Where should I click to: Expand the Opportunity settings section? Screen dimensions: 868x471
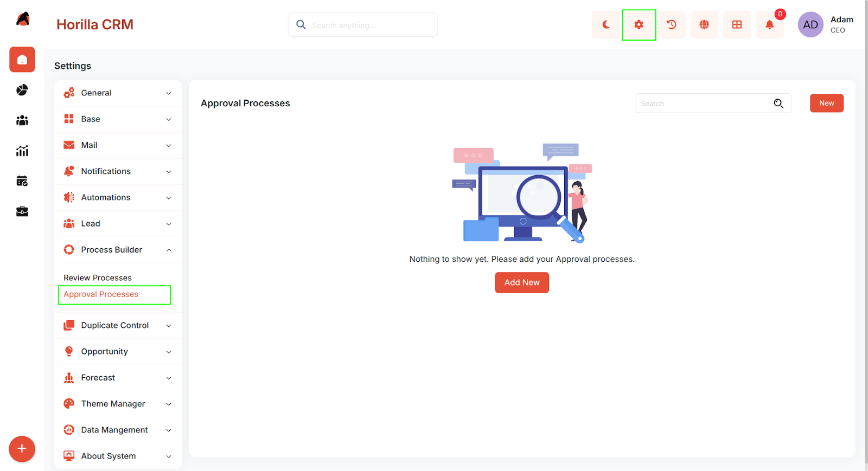coord(118,352)
